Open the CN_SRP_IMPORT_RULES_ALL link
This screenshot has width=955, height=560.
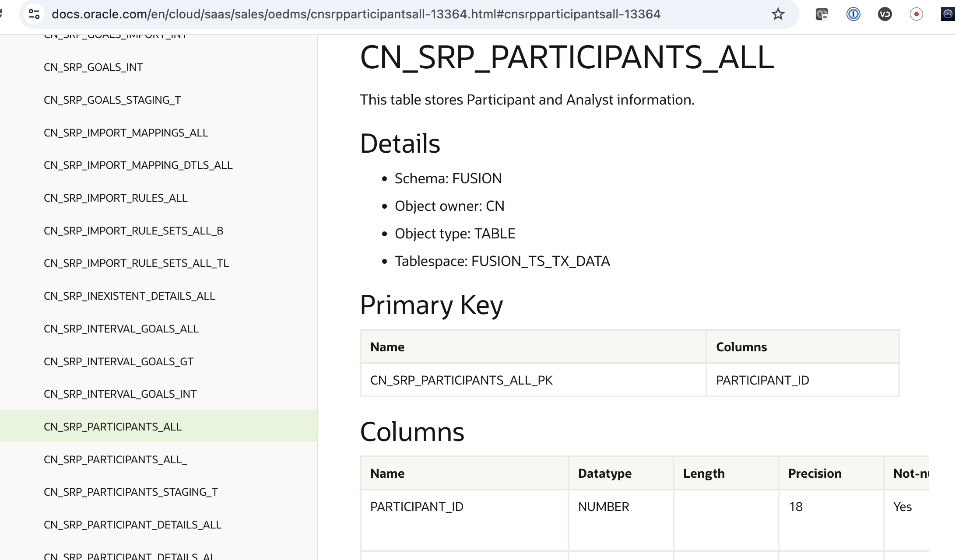[x=116, y=198]
